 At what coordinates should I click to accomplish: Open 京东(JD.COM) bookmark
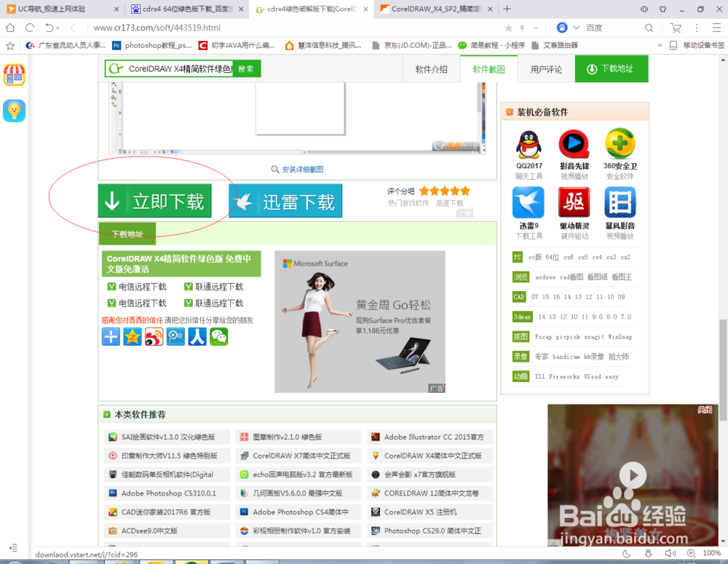tap(412, 46)
